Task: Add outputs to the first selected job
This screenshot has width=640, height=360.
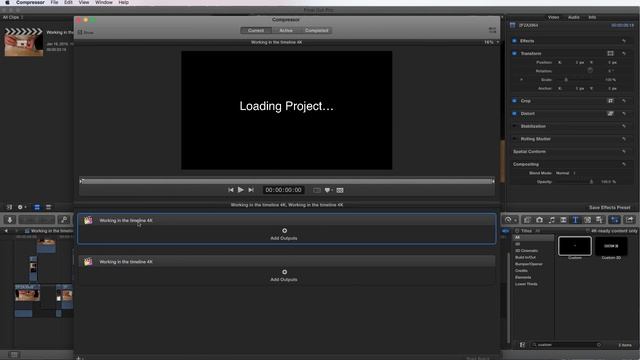Action: point(284,234)
